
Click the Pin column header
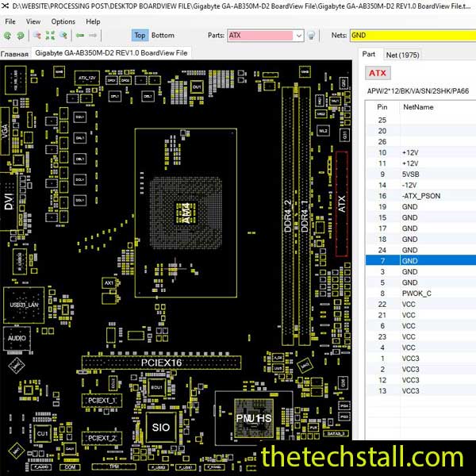[x=382, y=107]
